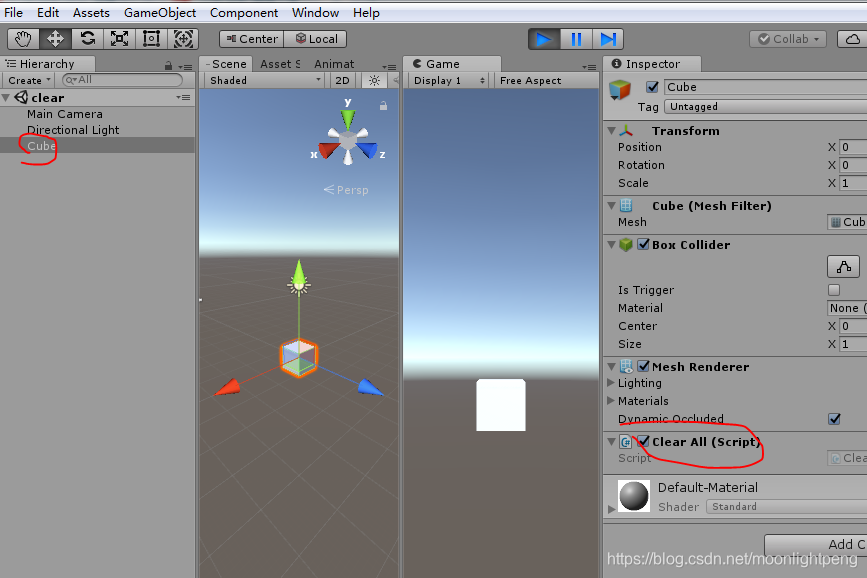Viewport: 867px width, 578px height.
Task: Expand the Materials section
Action: coord(611,400)
